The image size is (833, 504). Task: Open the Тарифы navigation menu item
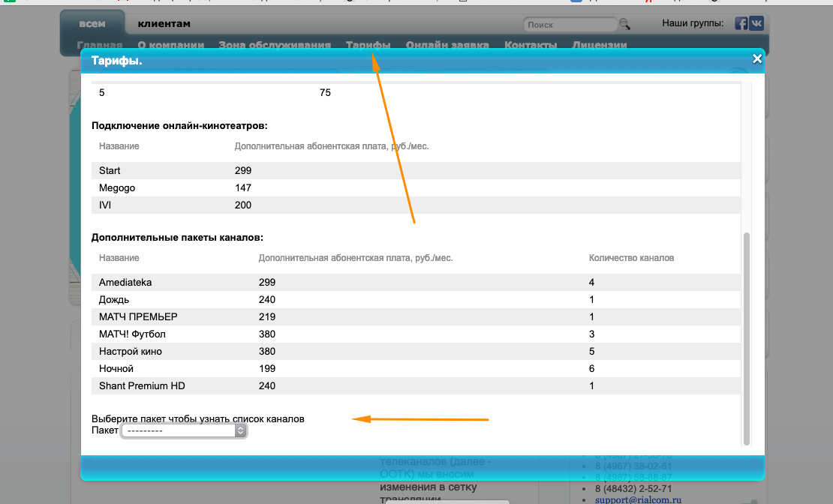pos(368,45)
